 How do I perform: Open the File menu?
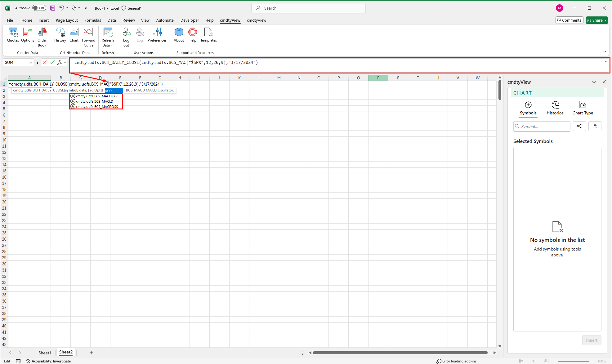10,20
